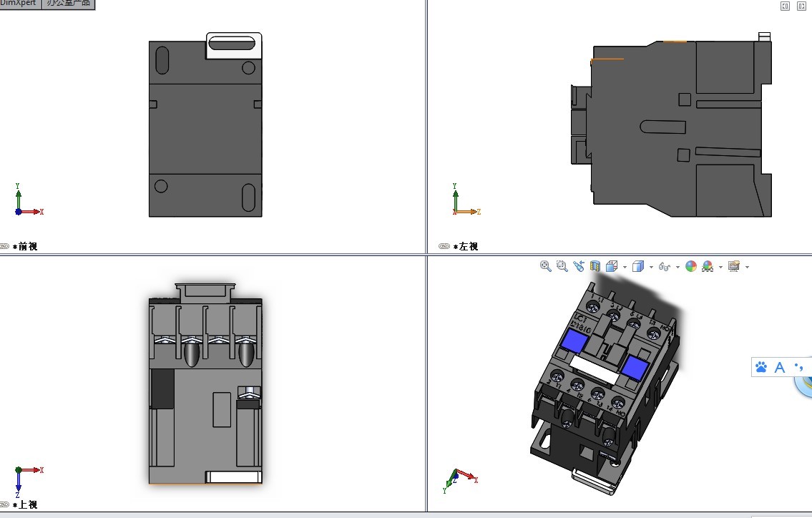Expand the View Settings dropdown arrow
The height and width of the screenshot is (518, 812).
point(747,268)
